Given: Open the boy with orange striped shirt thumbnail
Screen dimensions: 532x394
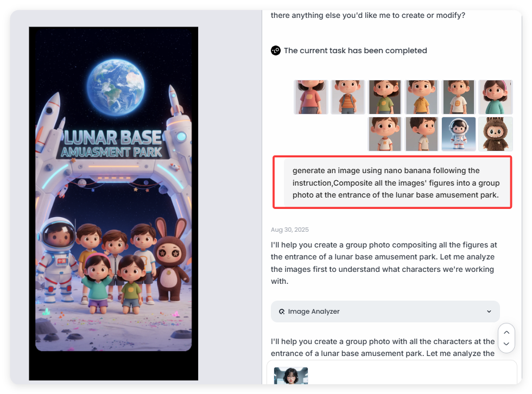Looking at the screenshot, I should (x=348, y=97).
